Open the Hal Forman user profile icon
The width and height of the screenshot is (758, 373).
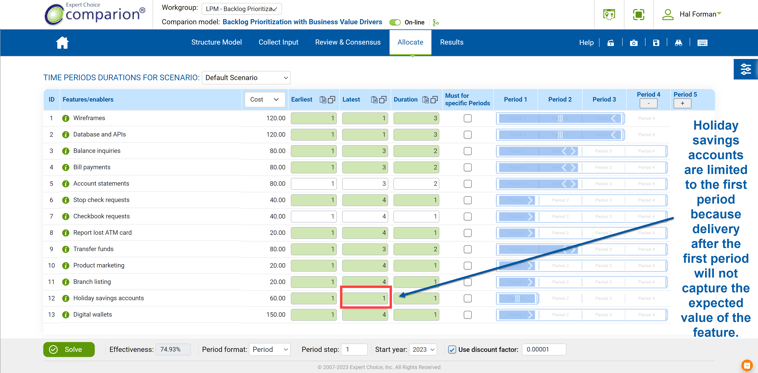pos(668,14)
